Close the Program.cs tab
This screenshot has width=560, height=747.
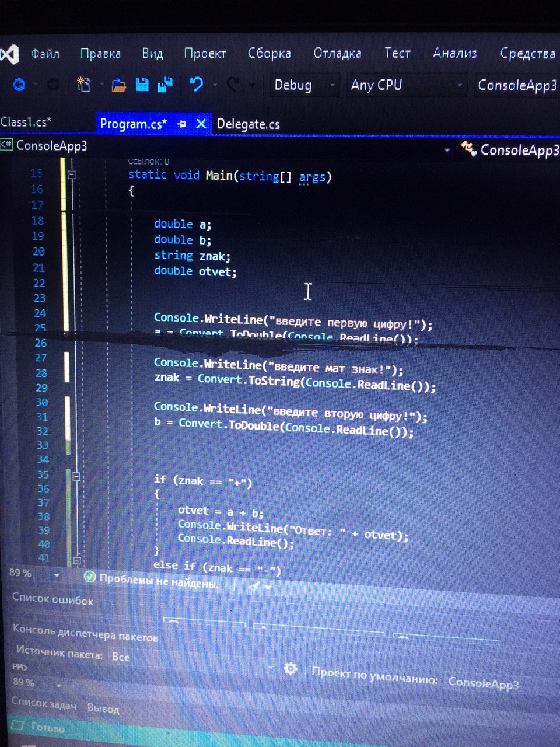pyautogui.click(x=201, y=124)
